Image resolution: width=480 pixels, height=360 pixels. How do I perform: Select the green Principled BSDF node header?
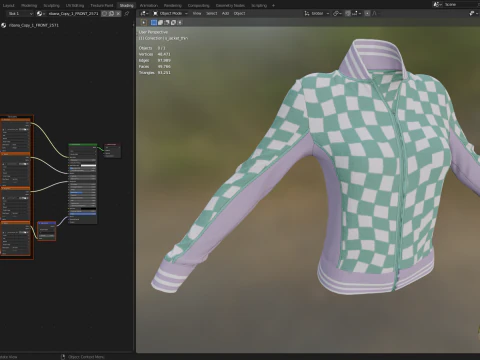pos(83,145)
